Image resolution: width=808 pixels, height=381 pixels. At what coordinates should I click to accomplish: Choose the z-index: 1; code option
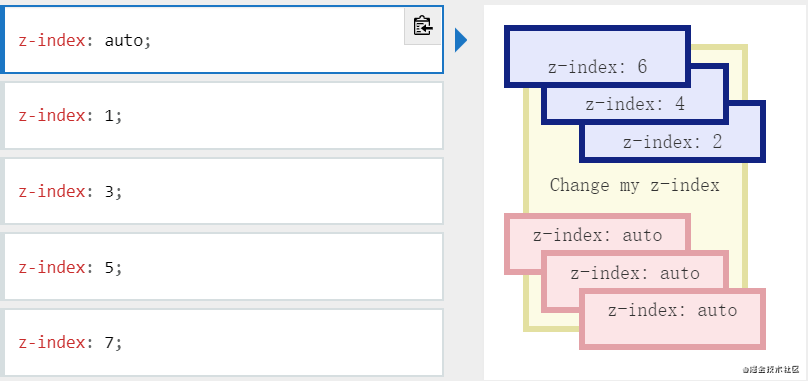click(223, 115)
